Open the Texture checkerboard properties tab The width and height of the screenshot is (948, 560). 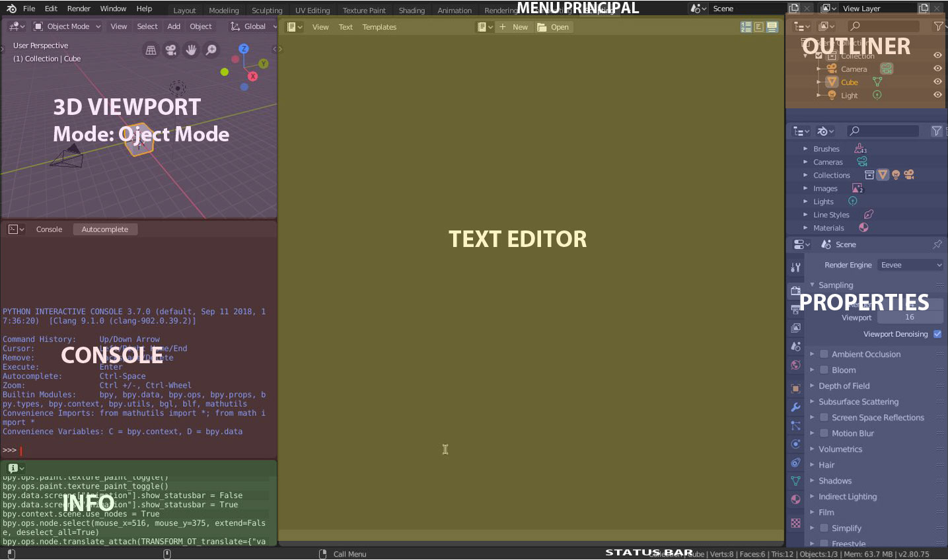(x=795, y=523)
